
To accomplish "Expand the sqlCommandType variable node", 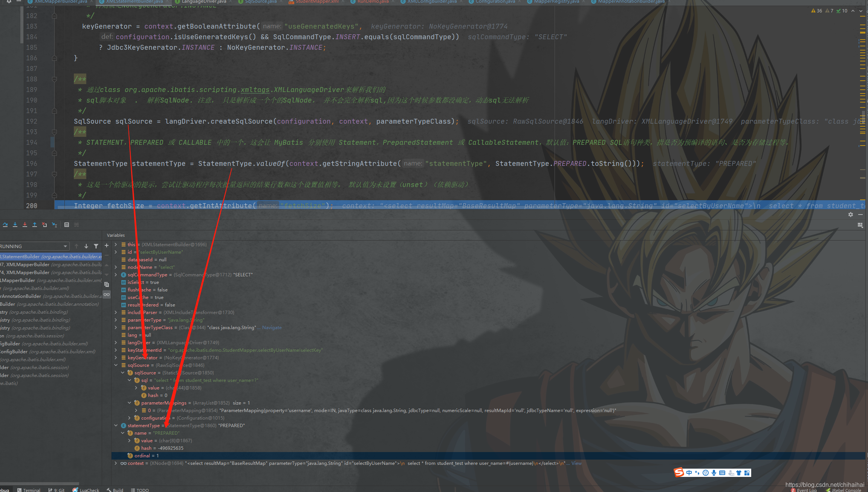I will 116,274.
